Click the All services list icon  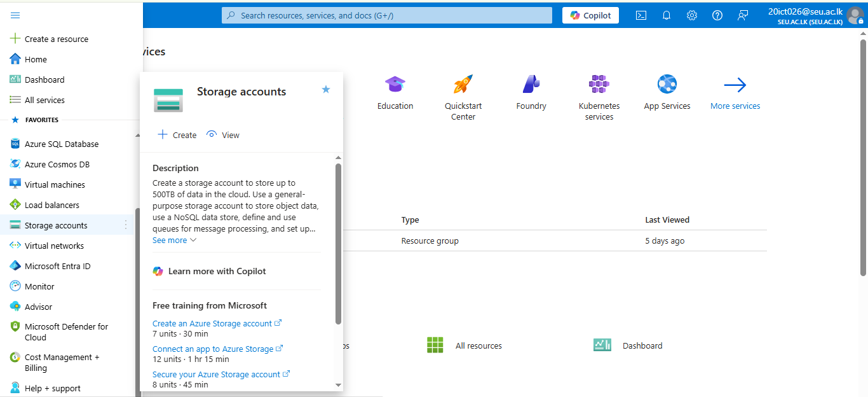15,100
